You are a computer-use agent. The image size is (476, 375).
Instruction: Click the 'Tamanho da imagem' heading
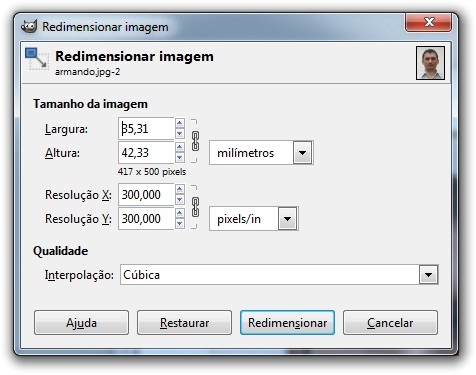point(90,104)
